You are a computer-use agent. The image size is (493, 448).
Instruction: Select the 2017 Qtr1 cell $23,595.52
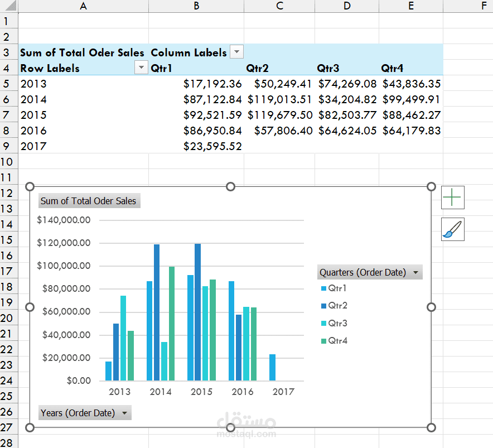coord(196,146)
